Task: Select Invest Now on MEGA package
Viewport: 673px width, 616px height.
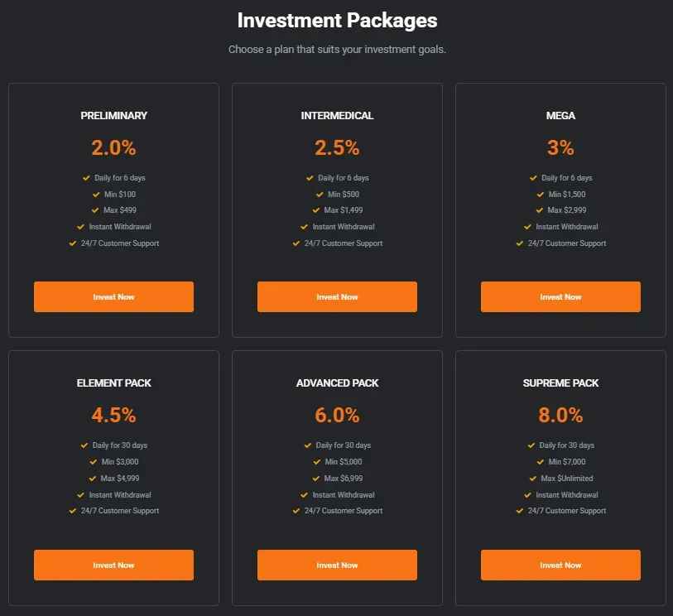Action: tap(560, 296)
